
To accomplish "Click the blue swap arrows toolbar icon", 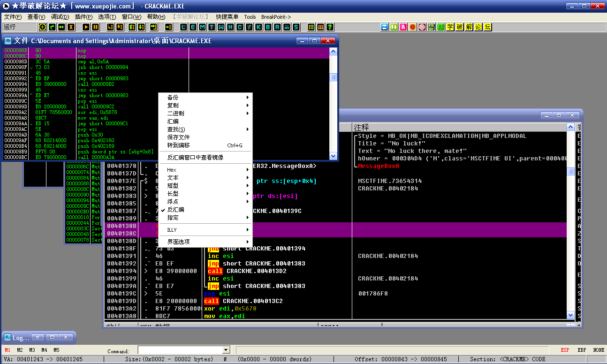I will tap(384, 27).
